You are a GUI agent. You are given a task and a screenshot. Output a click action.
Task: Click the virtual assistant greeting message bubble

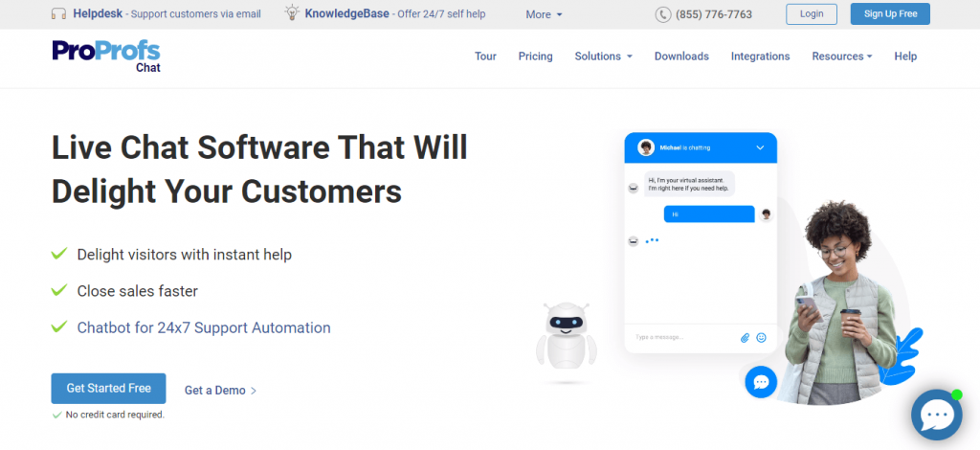coord(687,184)
